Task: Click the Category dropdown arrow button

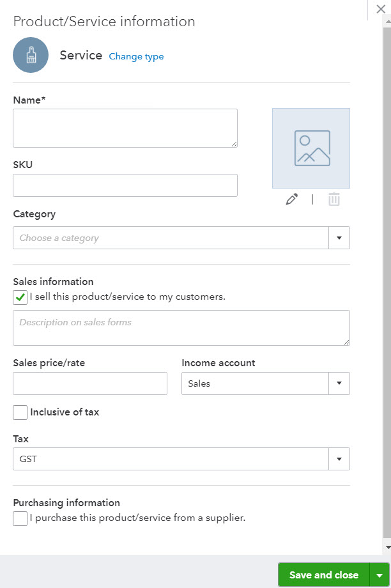Action: point(339,238)
